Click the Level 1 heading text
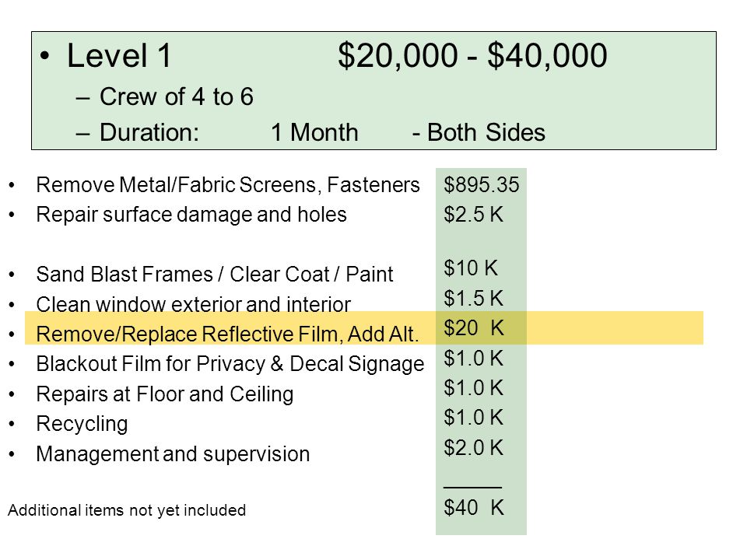Viewport: 747px width, 560px height. pos(119,56)
